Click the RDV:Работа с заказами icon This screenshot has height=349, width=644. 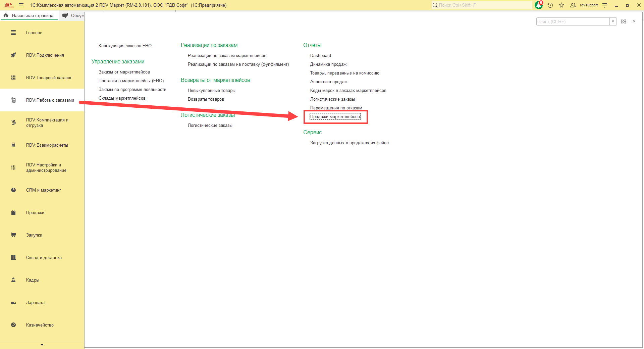pyautogui.click(x=13, y=100)
